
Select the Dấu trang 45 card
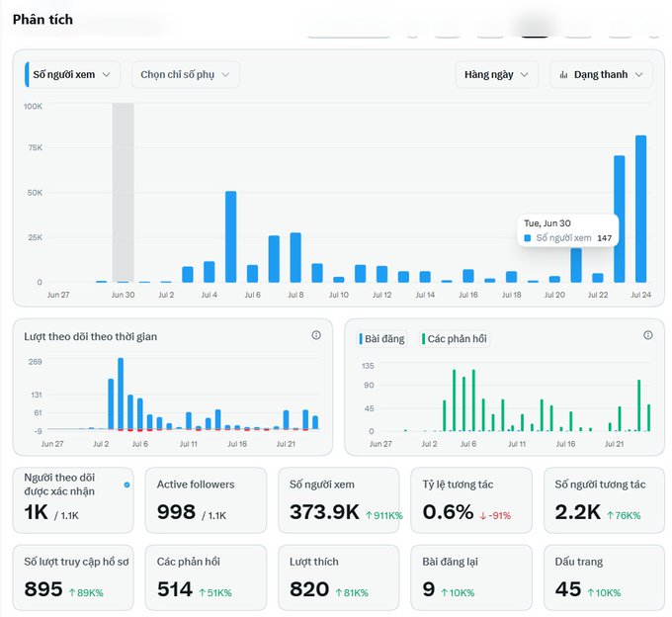(604, 577)
